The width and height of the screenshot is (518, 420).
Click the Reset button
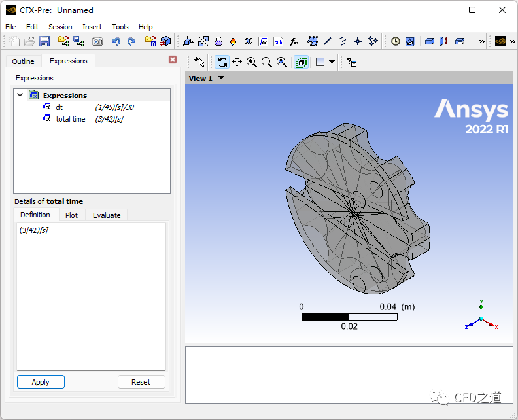point(141,382)
